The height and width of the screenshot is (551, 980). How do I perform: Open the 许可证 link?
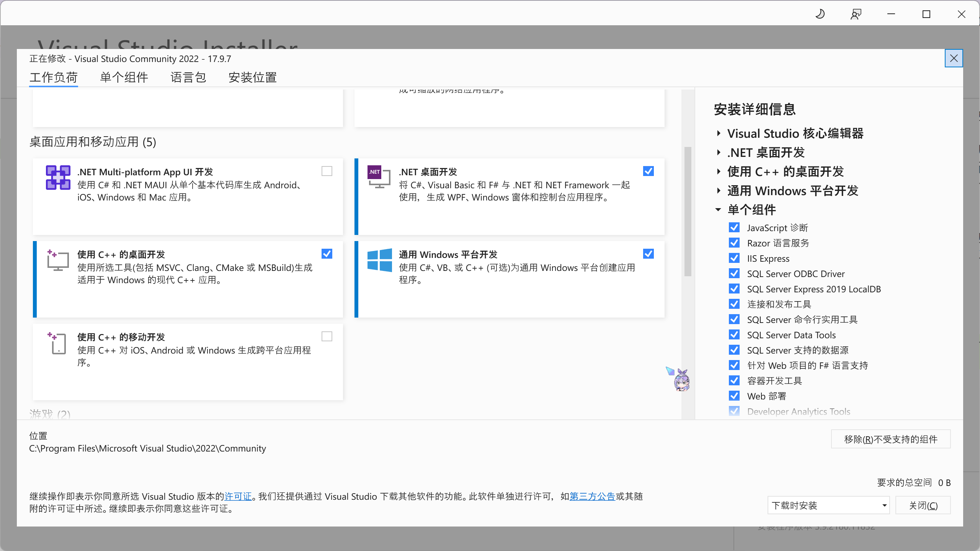click(238, 496)
